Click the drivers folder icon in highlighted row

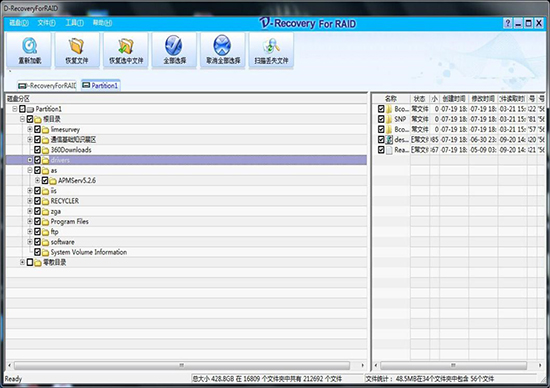tap(46, 160)
